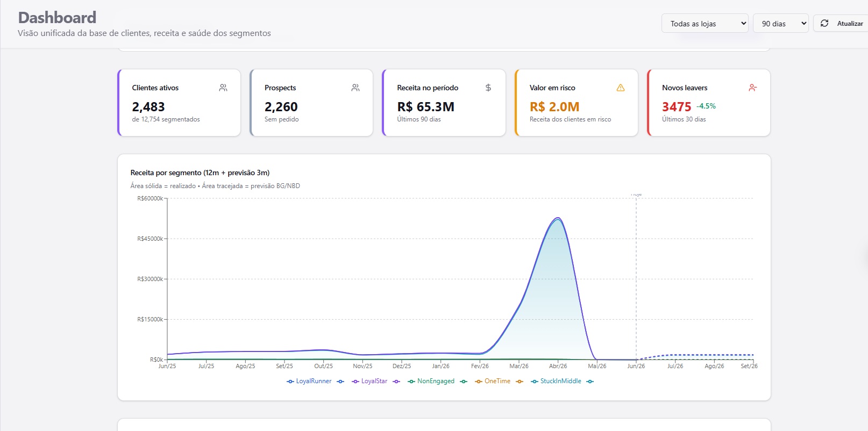Click the 'Receita no período' card title

click(x=428, y=88)
